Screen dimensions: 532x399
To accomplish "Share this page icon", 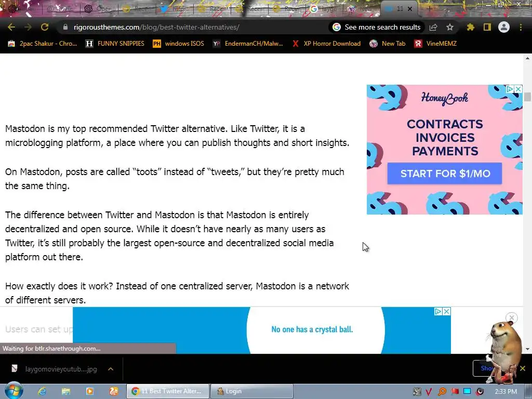I will [x=433, y=27].
